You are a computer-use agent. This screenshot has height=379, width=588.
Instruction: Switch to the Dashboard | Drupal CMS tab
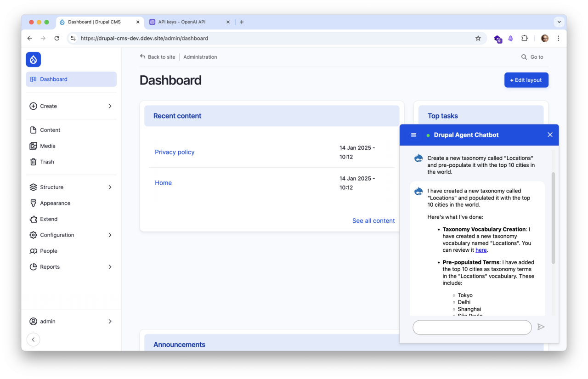click(100, 22)
